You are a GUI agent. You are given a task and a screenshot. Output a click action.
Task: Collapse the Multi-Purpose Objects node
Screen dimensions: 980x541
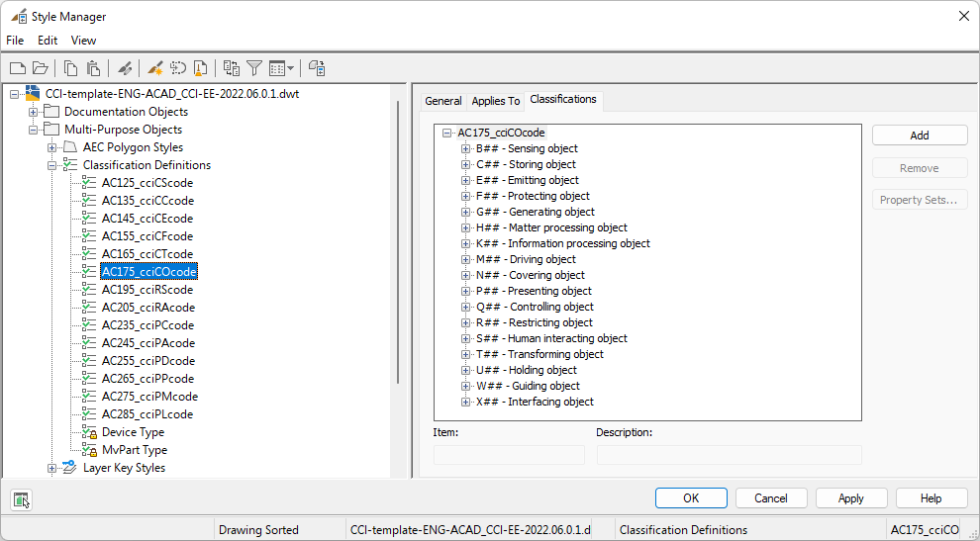coord(34,130)
